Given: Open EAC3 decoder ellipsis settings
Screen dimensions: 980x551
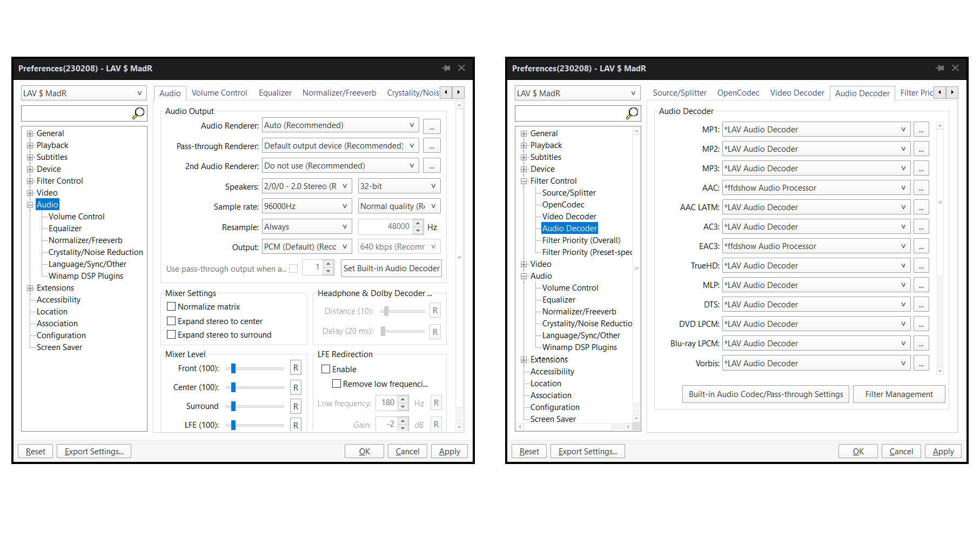Looking at the screenshot, I should tap(921, 246).
